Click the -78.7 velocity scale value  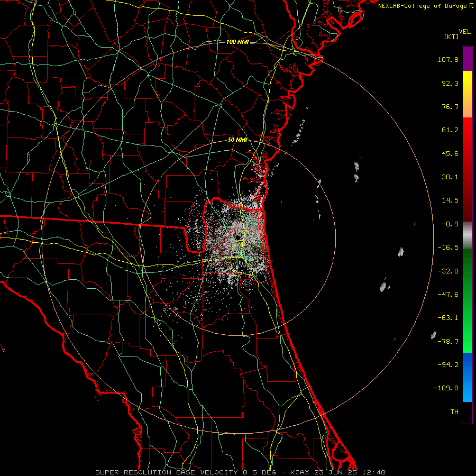(448, 342)
